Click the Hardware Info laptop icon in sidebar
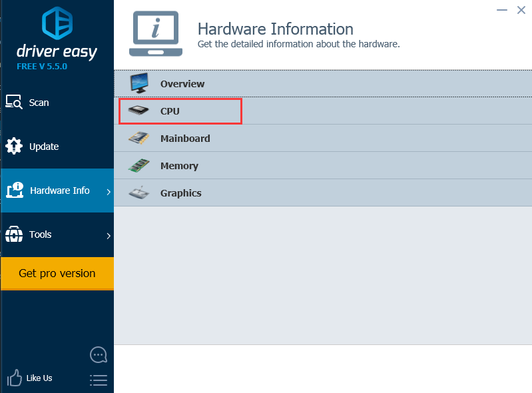The width and height of the screenshot is (532, 393). (15, 190)
